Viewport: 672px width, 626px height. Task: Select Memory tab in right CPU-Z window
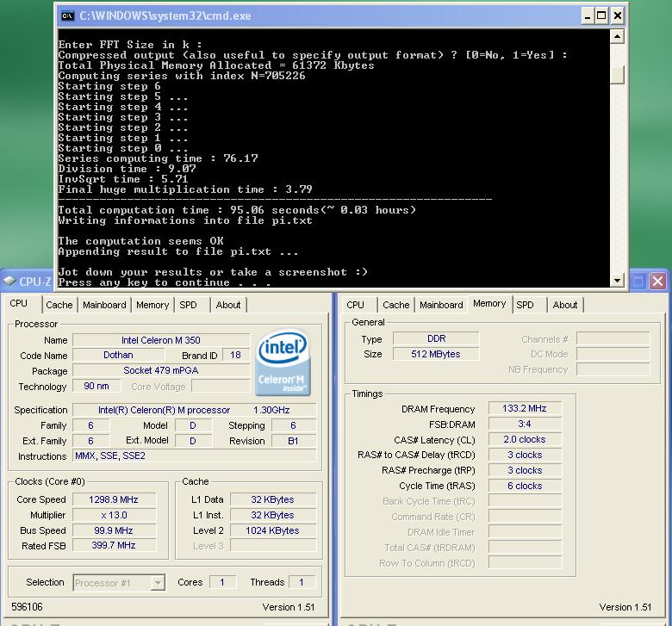click(489, 303)
